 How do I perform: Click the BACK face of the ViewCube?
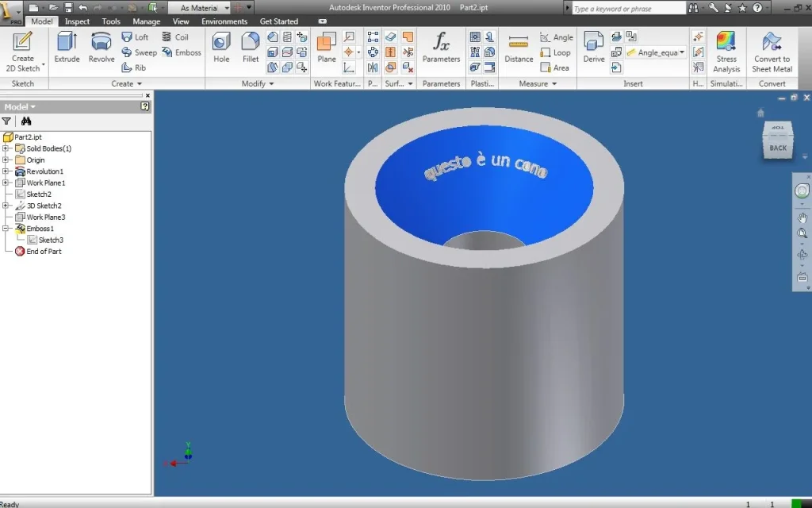778,148
